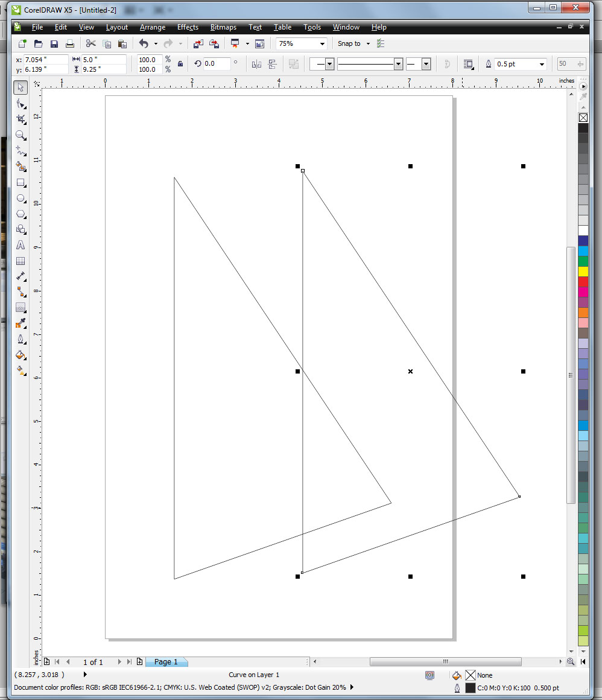The height and width of the screenshot is (700, 602).
Task: Open the line style dropdown
Action: [399, 65]
